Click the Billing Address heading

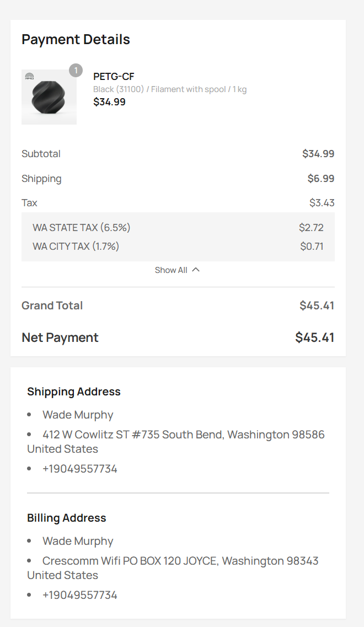click(x=67, y=518)
